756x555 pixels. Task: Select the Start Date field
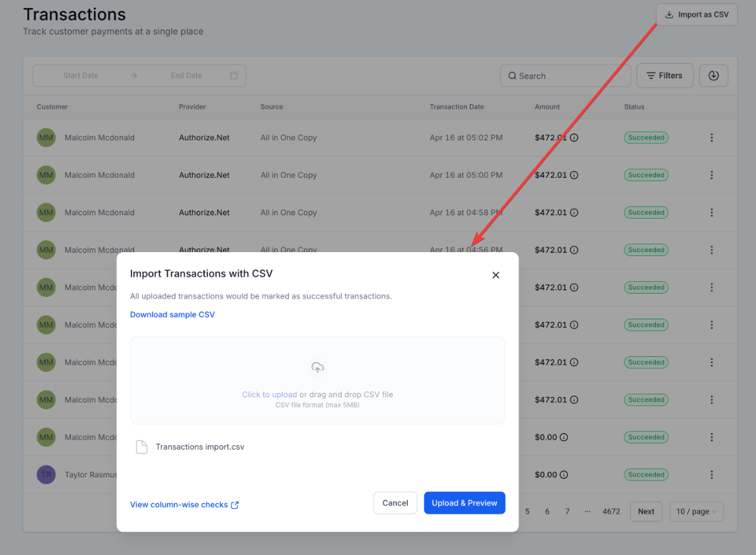pyautogui.click(x=81, y=76)
